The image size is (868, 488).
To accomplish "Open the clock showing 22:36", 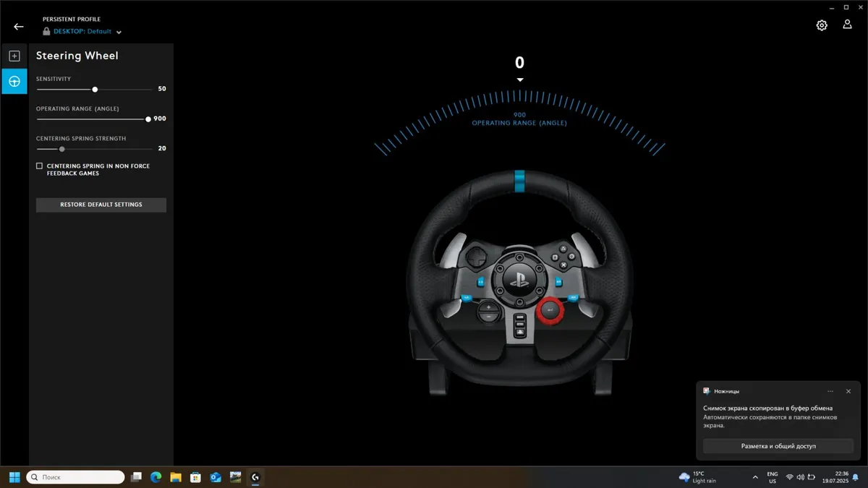I will tap(834, 477).
